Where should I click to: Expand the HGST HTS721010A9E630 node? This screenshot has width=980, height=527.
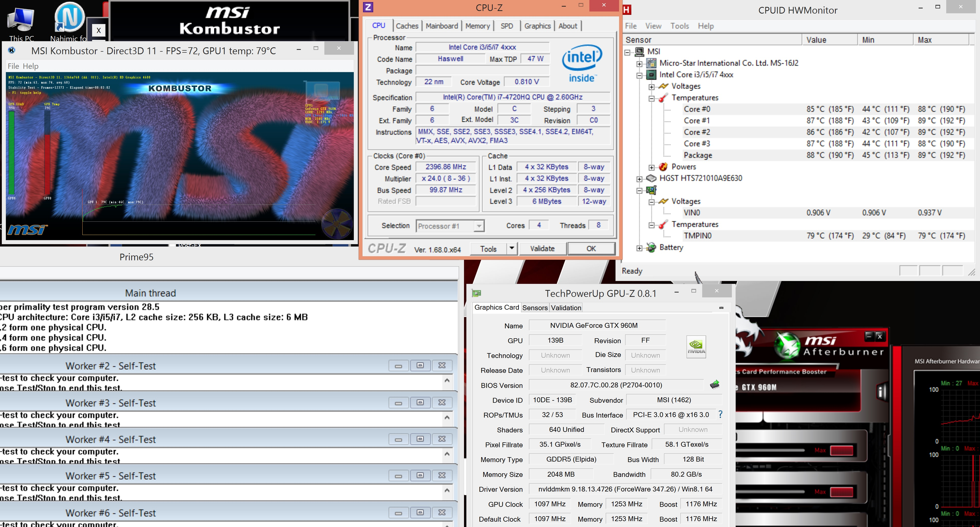[640, 179]
